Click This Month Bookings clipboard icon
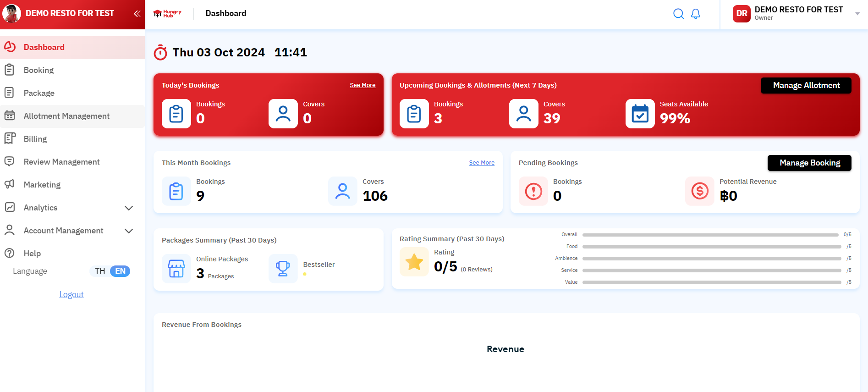Screen dimensions: 868x392 [176, 191]
